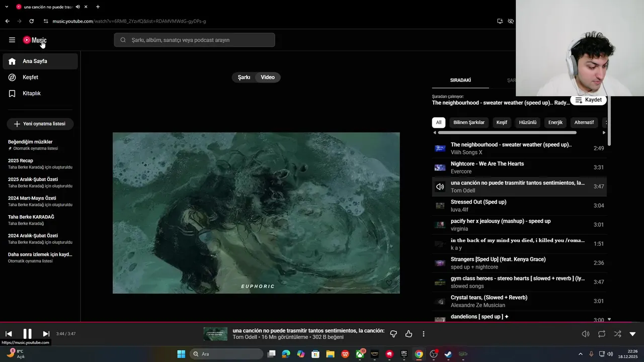
Task: Click speaker icon on Tom Odell row
Action: click(x=440, y=187)
